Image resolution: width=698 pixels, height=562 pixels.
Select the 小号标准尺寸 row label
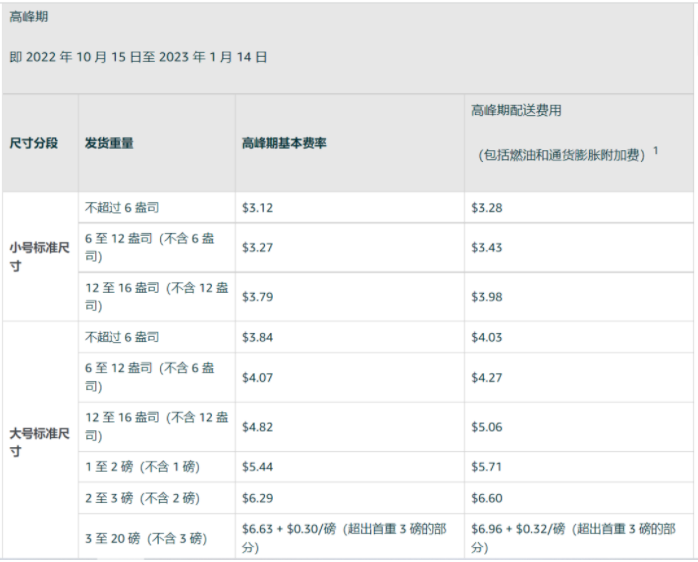[x=39, y=257]
